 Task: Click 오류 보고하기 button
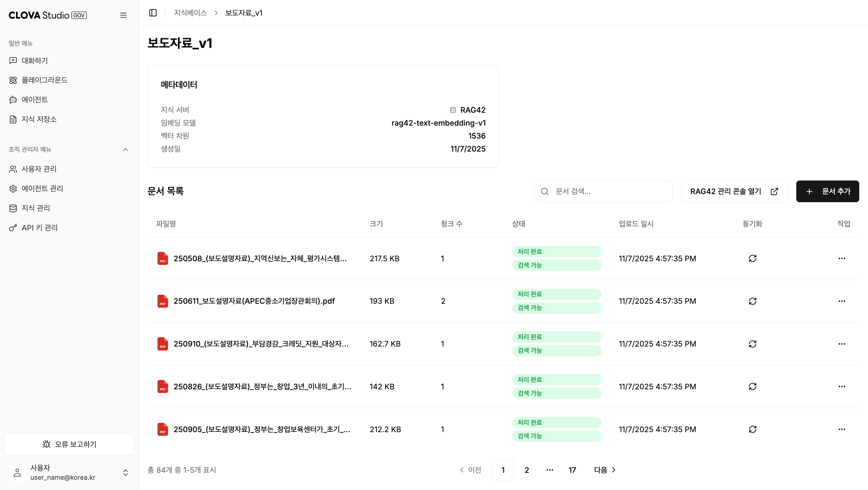69,444
